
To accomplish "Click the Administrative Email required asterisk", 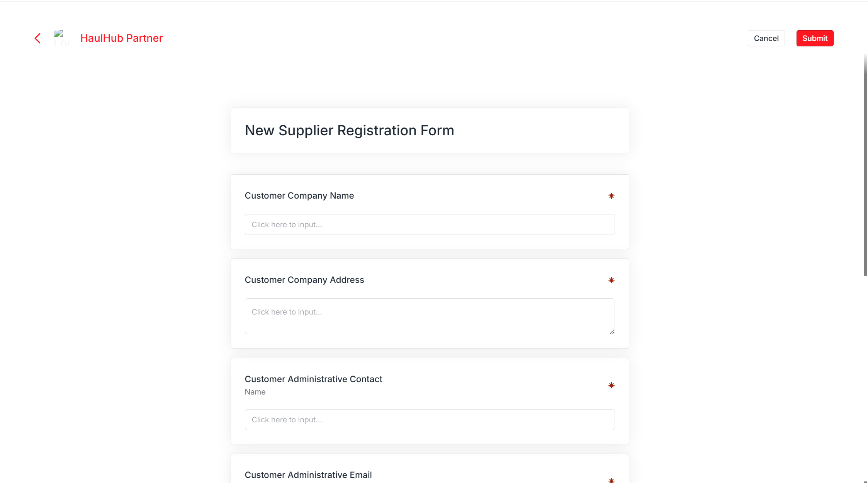I will click(x=611, y=480).
